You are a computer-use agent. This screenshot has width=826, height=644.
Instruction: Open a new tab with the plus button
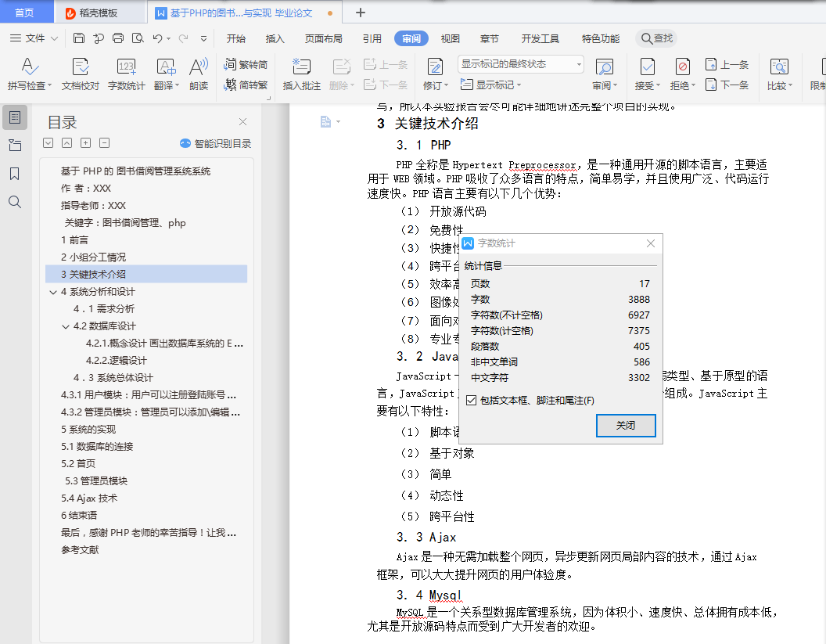(x=361, y=13)
